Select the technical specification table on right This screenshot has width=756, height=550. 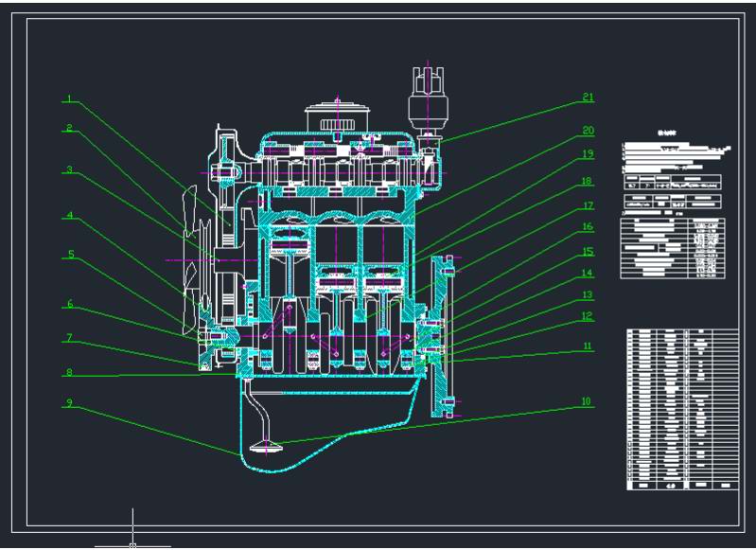672,248
